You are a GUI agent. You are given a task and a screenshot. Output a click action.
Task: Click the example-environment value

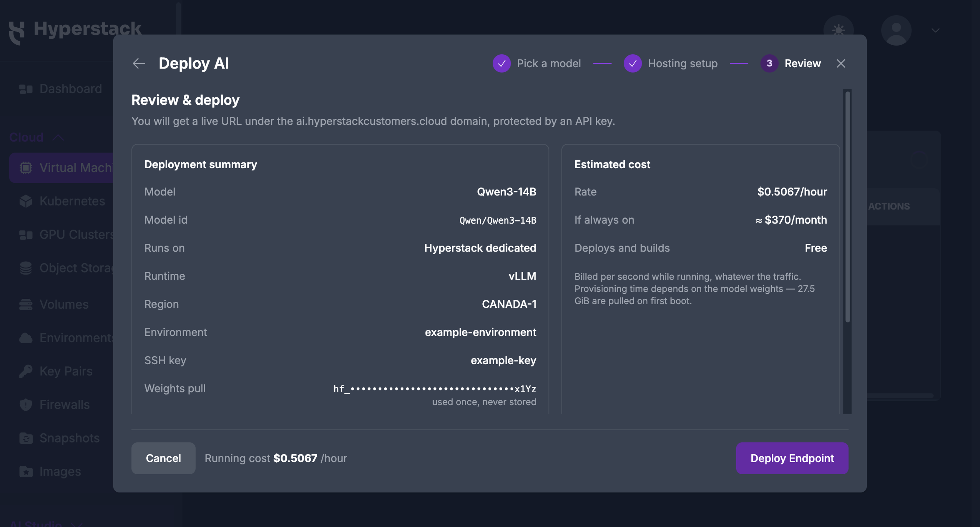click(481, 332)
